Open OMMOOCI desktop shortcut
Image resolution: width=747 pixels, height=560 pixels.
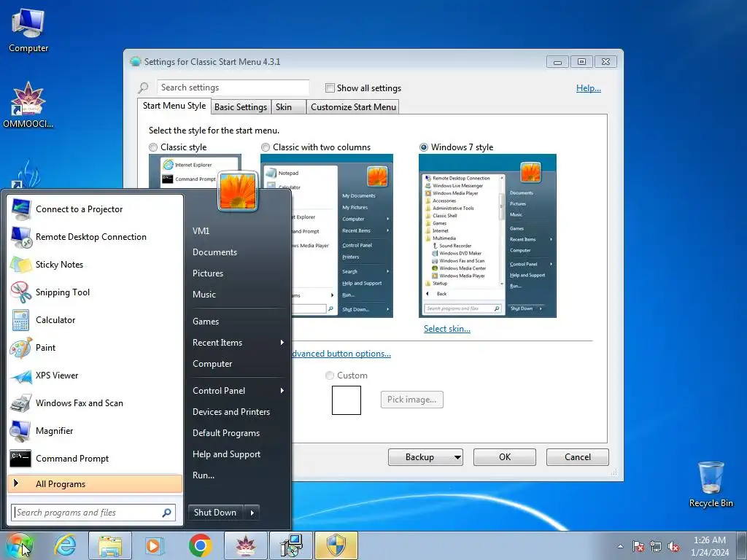(x=28, y=106)
